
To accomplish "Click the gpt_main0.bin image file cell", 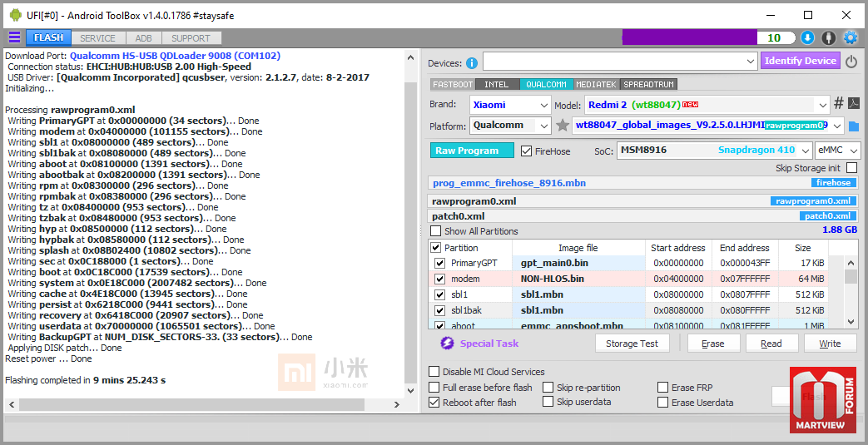I will point(579,263).
